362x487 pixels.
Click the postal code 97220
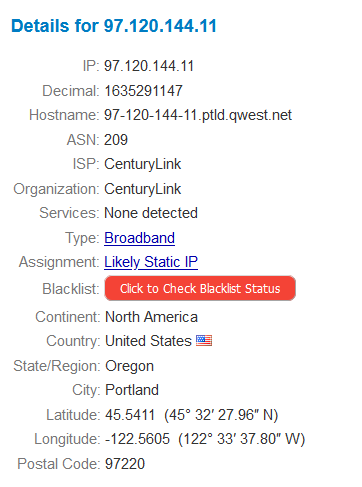125,464
